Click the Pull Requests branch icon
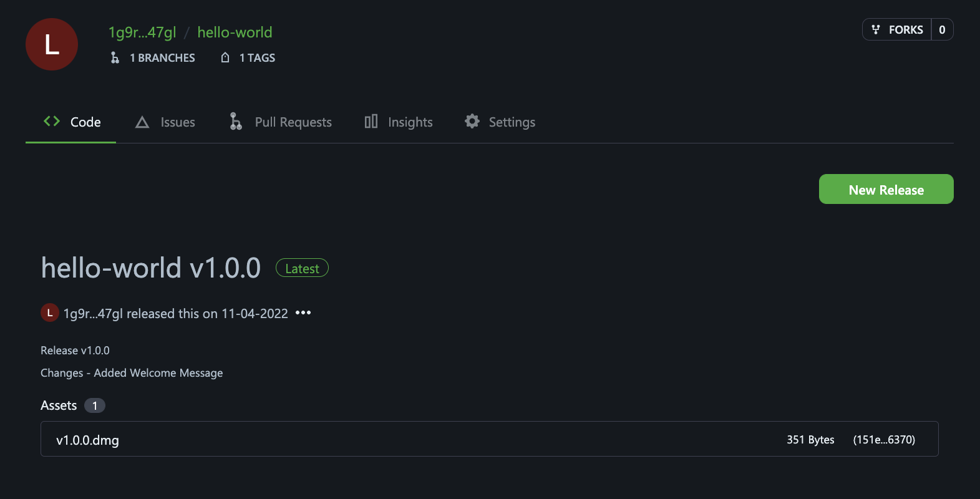Image resolution: width=980 pixels, height=499 pixels. click(x=236, y=121)
